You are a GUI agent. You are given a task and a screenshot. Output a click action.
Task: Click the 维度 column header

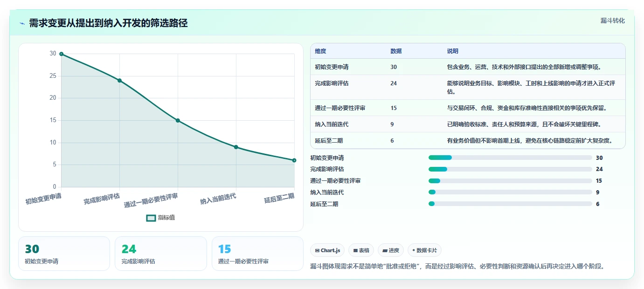pos(321,51)
